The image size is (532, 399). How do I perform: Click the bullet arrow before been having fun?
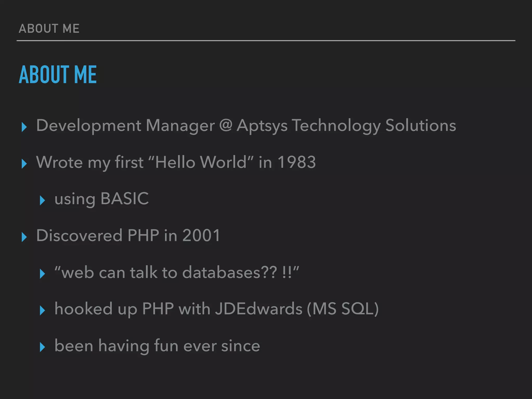tap(42, 347)
